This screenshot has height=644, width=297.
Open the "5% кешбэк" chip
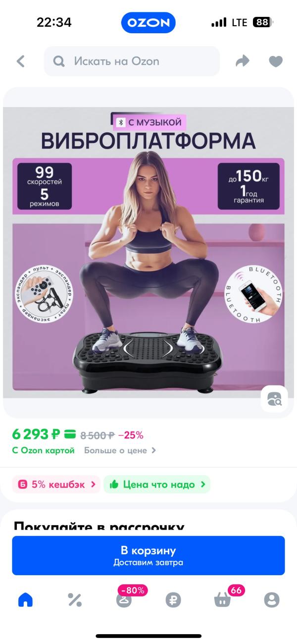[x=56, y=484]
